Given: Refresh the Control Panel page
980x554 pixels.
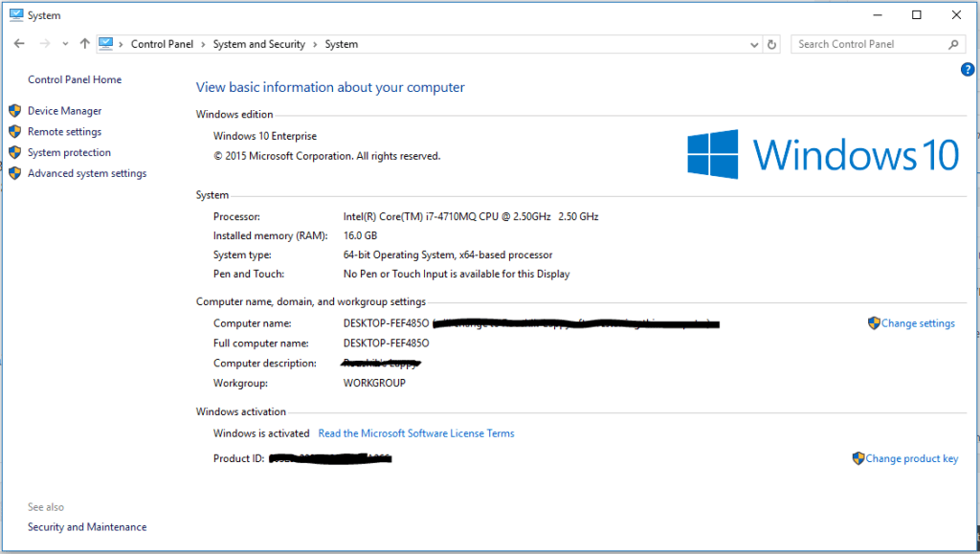Looking at the screenshot, I should pyautogui.click(x=772, y=44).
